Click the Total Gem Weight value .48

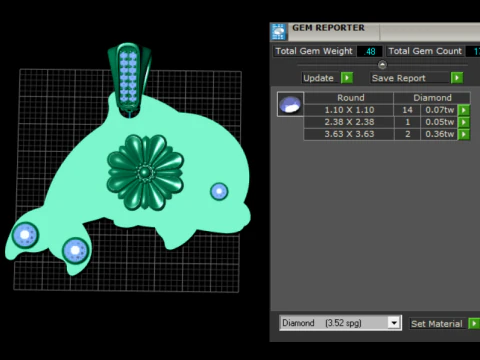pos(369,51)
